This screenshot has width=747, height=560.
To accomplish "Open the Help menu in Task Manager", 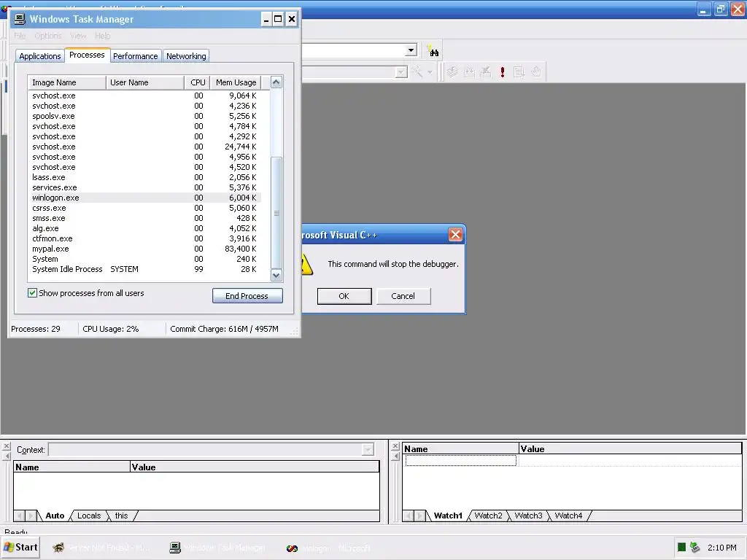I will coord(102,36).
